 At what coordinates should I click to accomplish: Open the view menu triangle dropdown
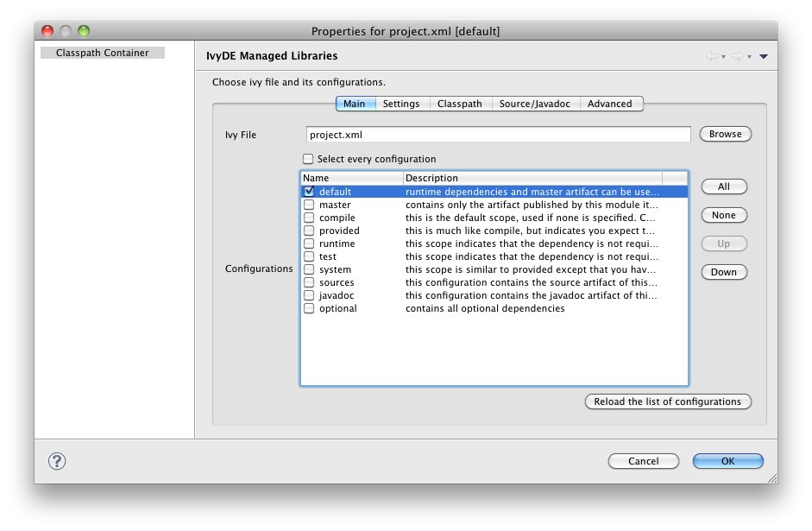point(764,57)
